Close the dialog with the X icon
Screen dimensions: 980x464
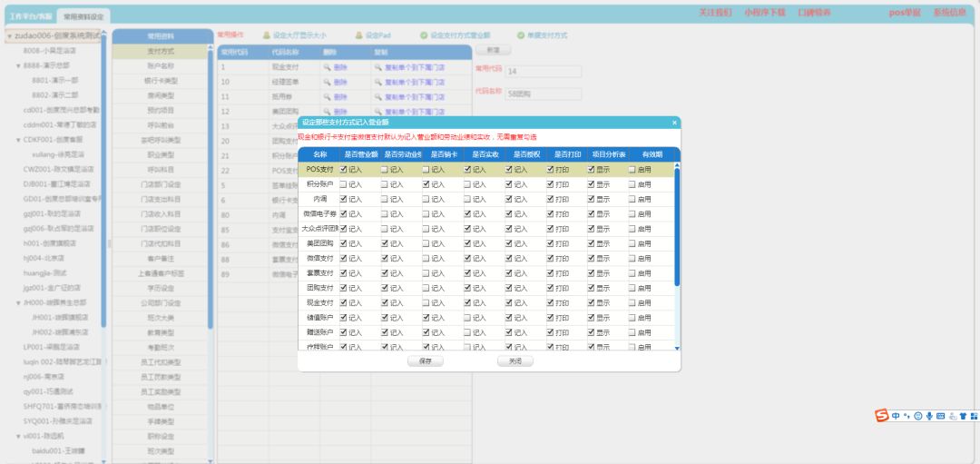click(674, 122)
